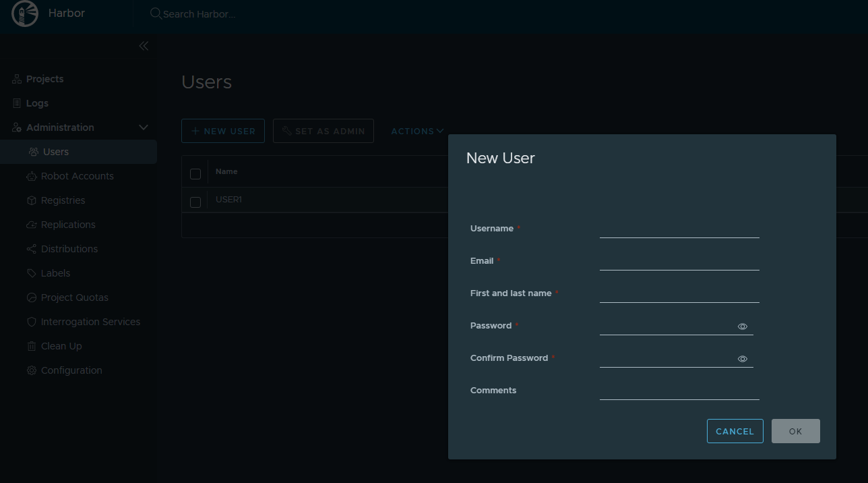The height and width of the screenshot is (483, 868).
Task: Collapse the Administration section chevron
Action: click(143, 127)
